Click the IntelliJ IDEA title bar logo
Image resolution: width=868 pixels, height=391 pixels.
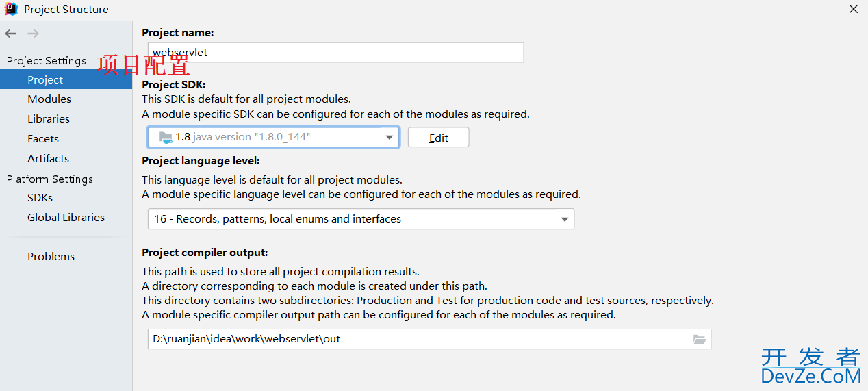click(x=10, y=9)
